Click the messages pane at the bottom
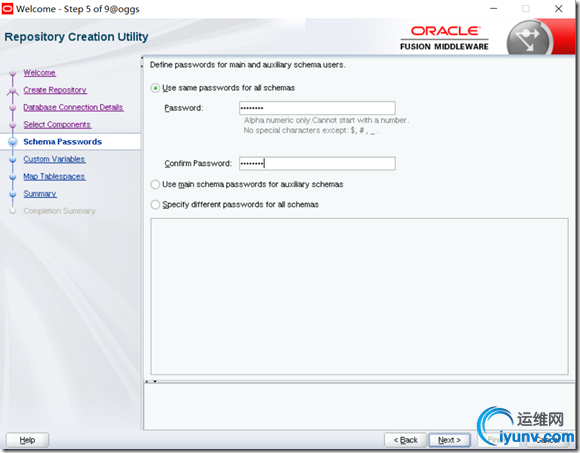Viewport: 580px width, 453px height. click(x=359, y=406)
